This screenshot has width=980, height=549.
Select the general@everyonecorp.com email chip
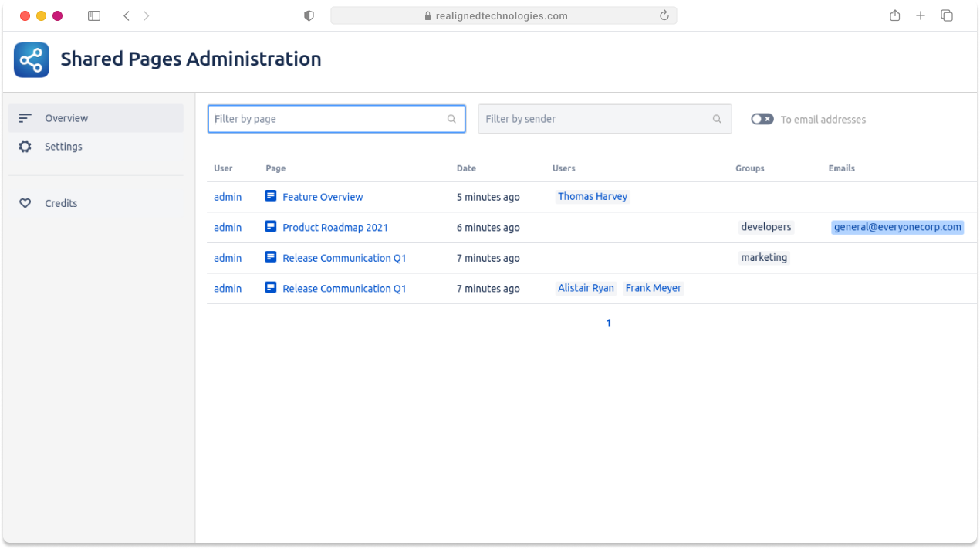click(x=897, y=227)
